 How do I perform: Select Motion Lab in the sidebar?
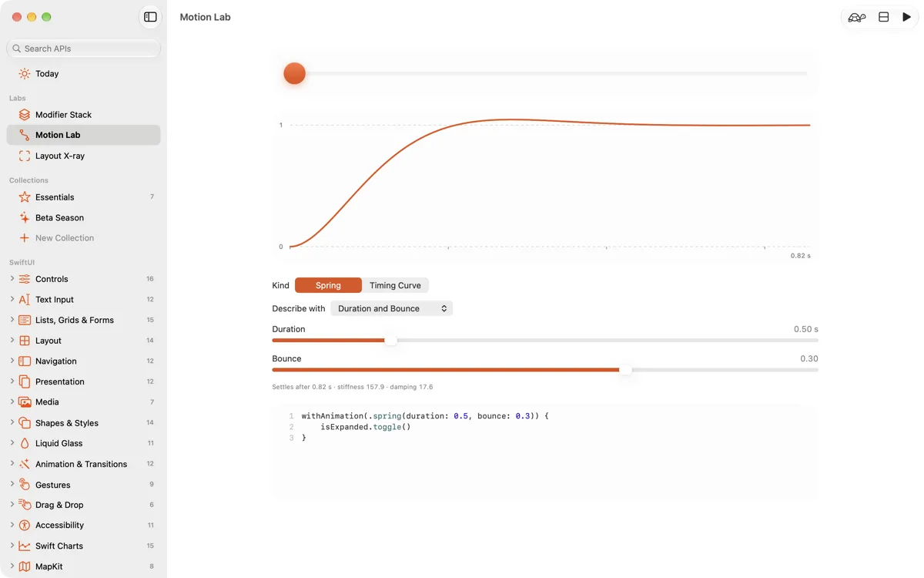click(x=83, y=135)
